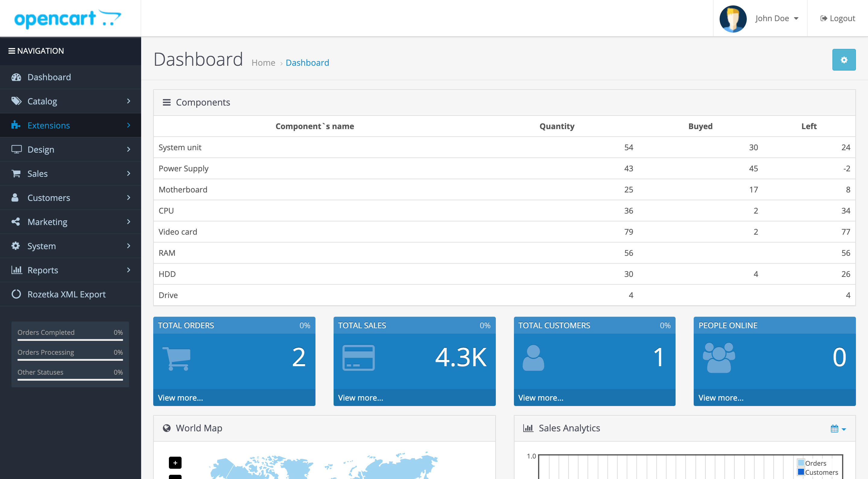The width and height of the screenshot is (868, 479).
Task: Open the John Doe user dropdown
Action: click(776, 18)
